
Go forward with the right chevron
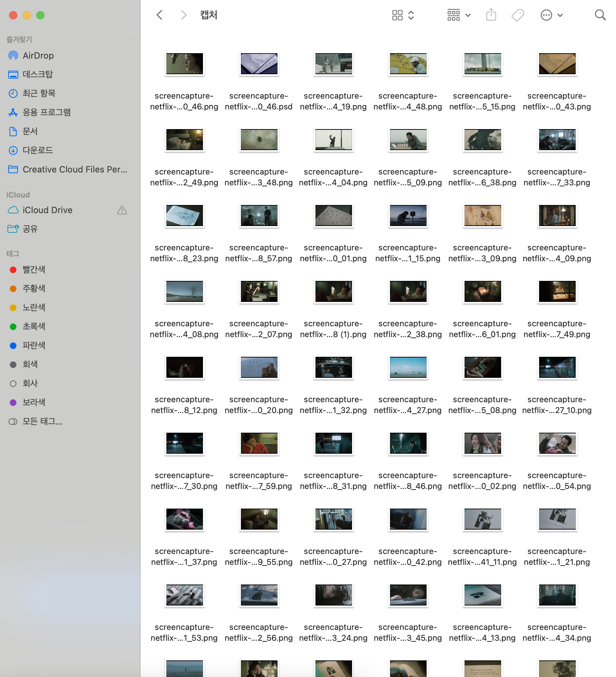(x=184, y=15)
